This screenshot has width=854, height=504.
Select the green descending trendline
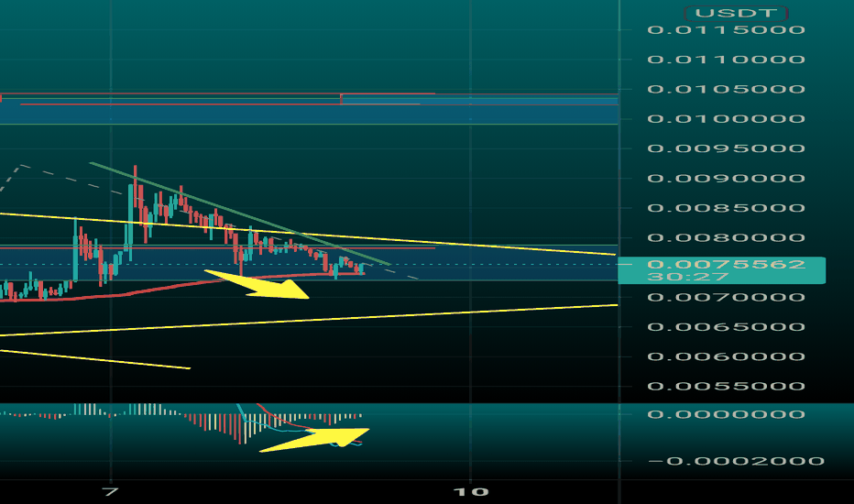click(x=240, y=214)
